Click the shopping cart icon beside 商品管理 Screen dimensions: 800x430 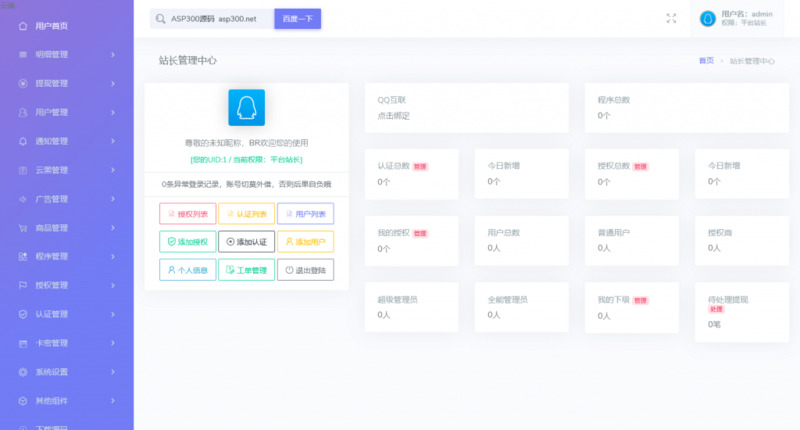pos(23,228)
